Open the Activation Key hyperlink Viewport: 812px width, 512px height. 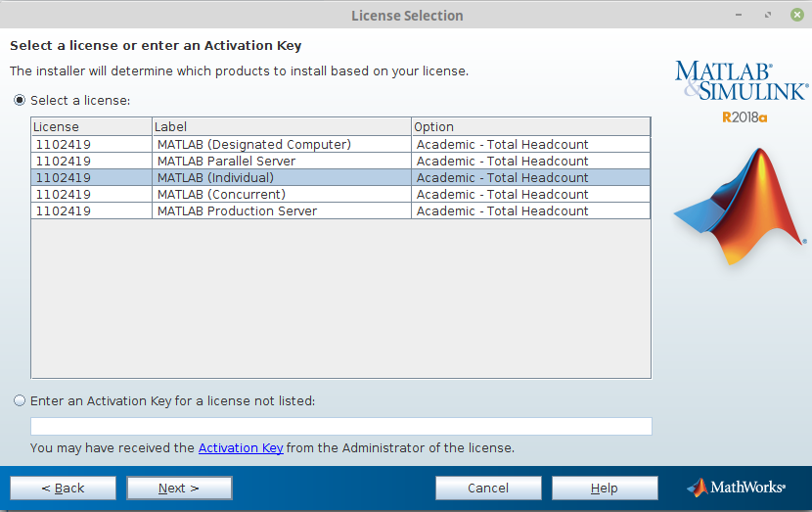[241, 448]
